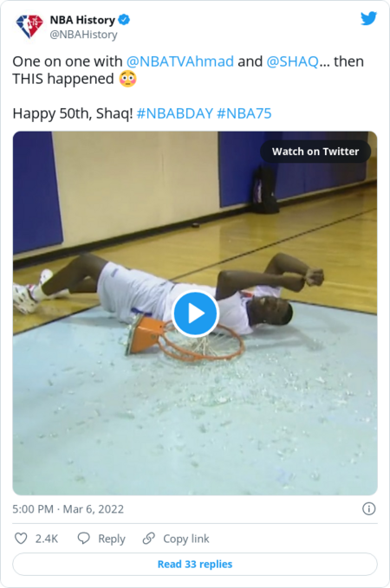Open the @SHAQ mention link
The height and width of the screenshot is (588, 390).
pos(292,61)
